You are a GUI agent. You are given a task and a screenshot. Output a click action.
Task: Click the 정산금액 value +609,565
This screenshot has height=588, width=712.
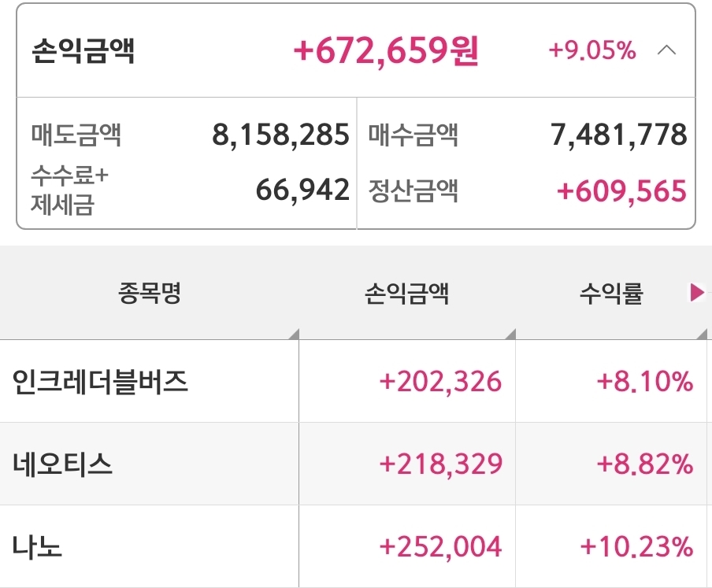coord(621,190)
